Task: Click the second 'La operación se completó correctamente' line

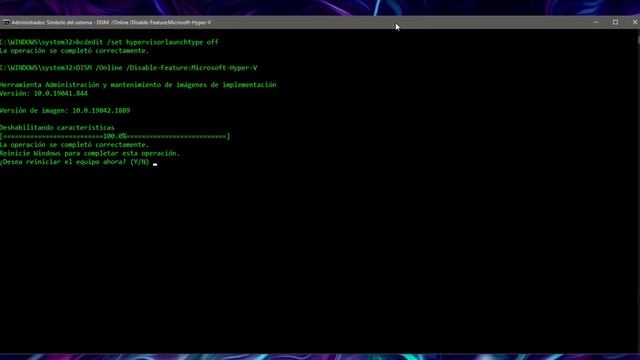Action: coord(74,145)
